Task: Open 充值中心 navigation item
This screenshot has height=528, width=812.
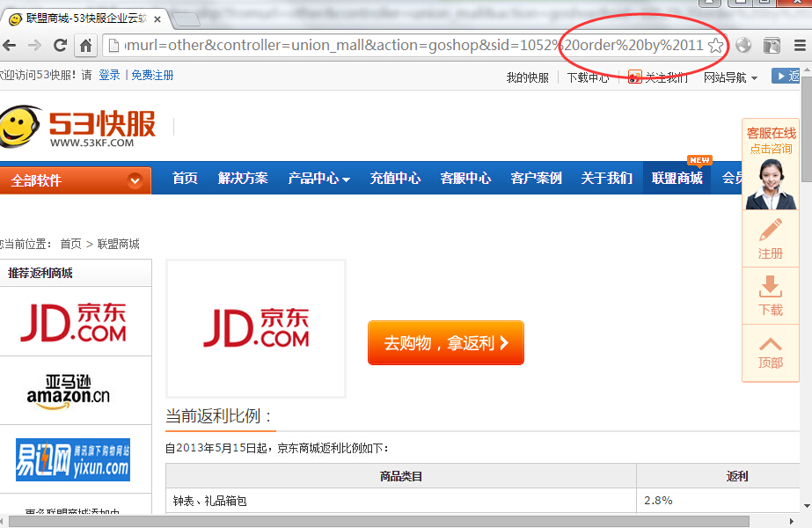Action: click(x=395, y=179)
